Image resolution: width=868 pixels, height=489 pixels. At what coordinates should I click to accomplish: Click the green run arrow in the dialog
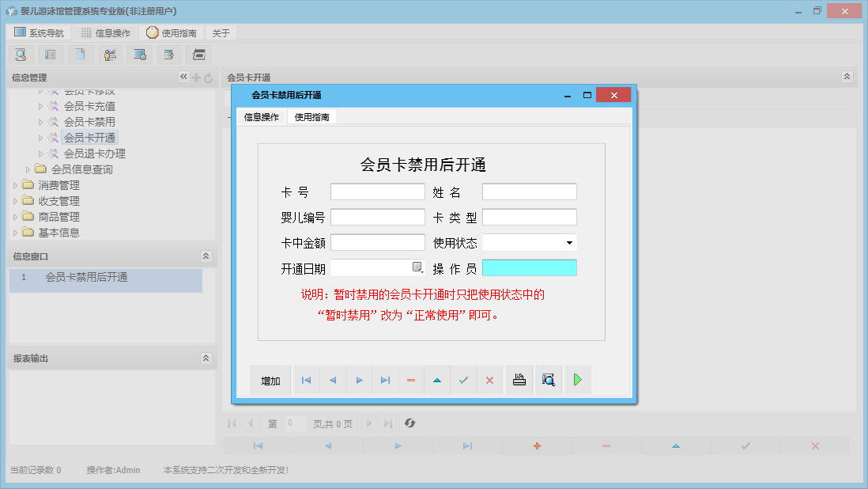point(578,380)
